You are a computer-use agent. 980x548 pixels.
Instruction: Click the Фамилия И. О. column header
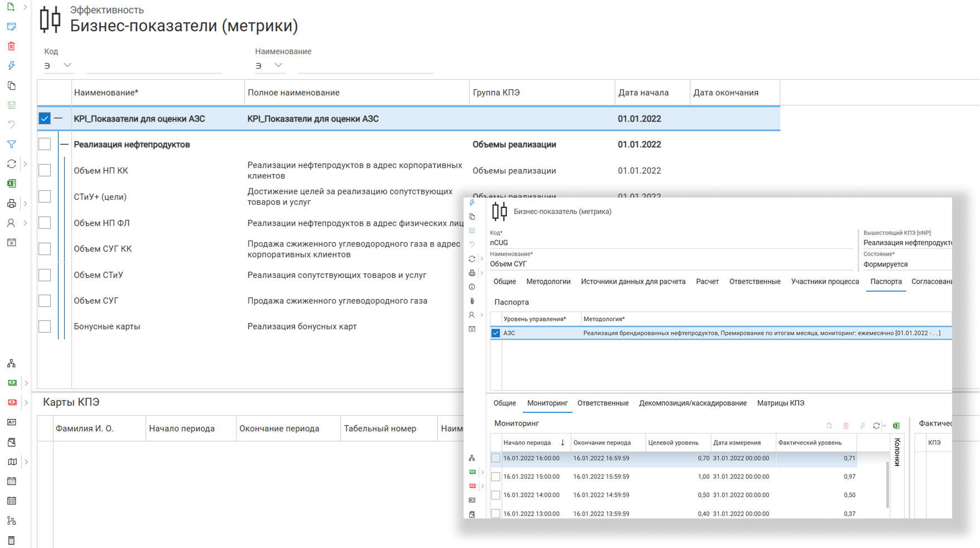point(99,429)
